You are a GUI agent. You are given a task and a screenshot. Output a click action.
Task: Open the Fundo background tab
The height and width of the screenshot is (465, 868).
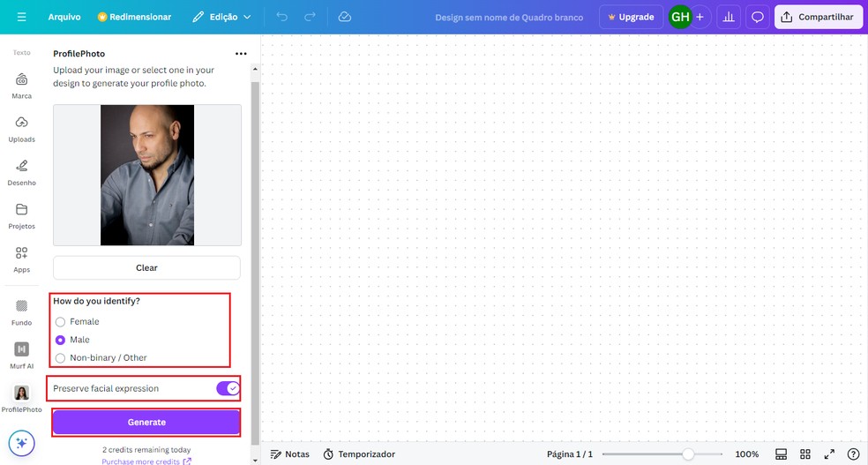(21, 312)
